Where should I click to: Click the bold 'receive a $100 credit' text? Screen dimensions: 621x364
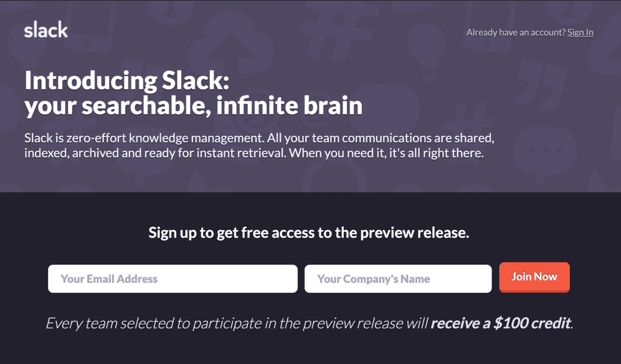click(x=501, y=323)
